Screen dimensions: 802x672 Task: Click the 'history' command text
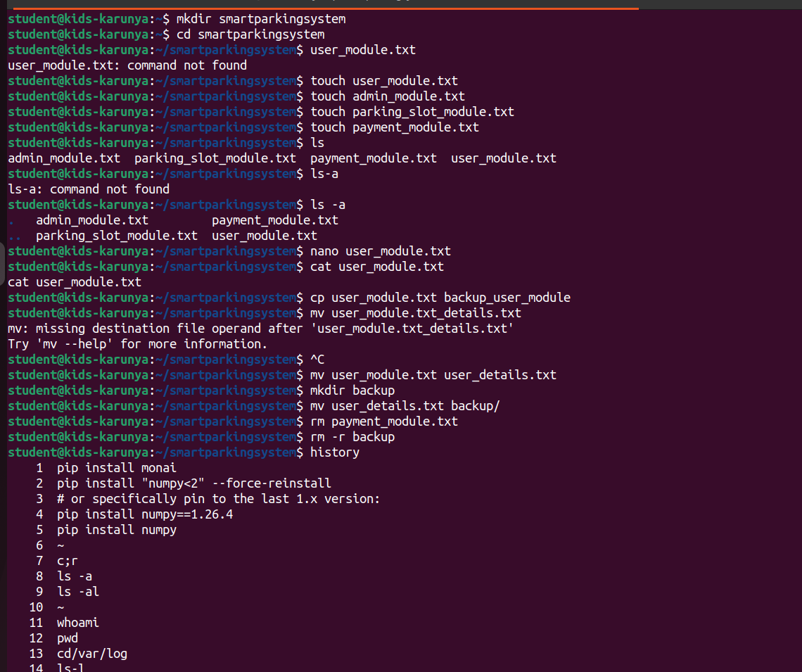pyautogui.click(x=335, y=452)
